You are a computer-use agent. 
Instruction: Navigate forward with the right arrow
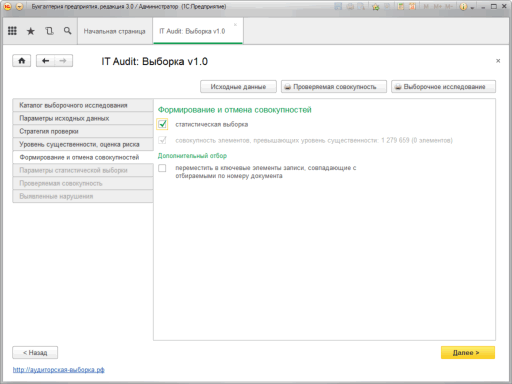(x=63, y=61)
